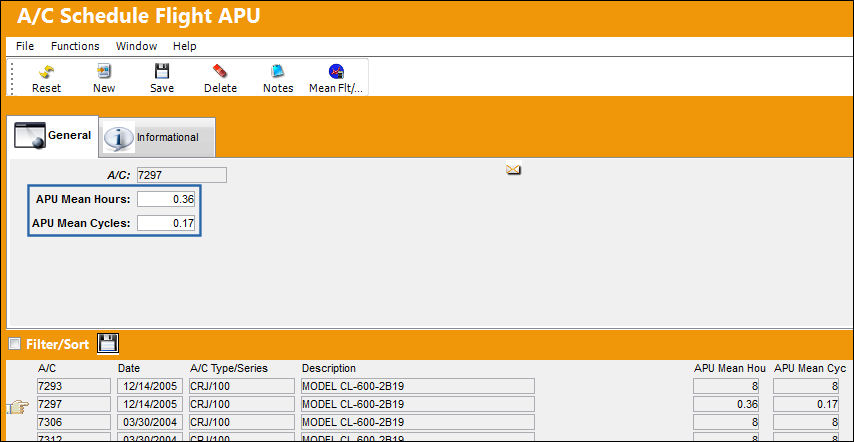Enable the Filter/Sort checkbox
854x442 pixels.
pos(15,343)
